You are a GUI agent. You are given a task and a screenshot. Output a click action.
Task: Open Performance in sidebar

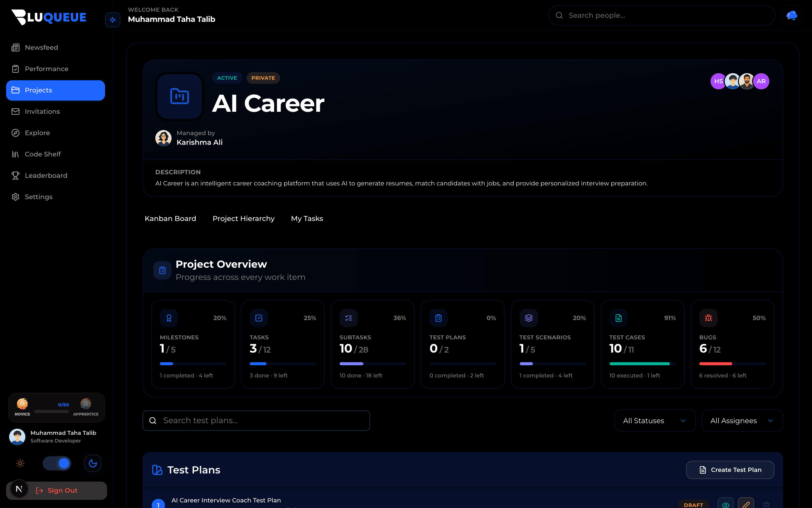pyautogui.click(x=55, y=69)
